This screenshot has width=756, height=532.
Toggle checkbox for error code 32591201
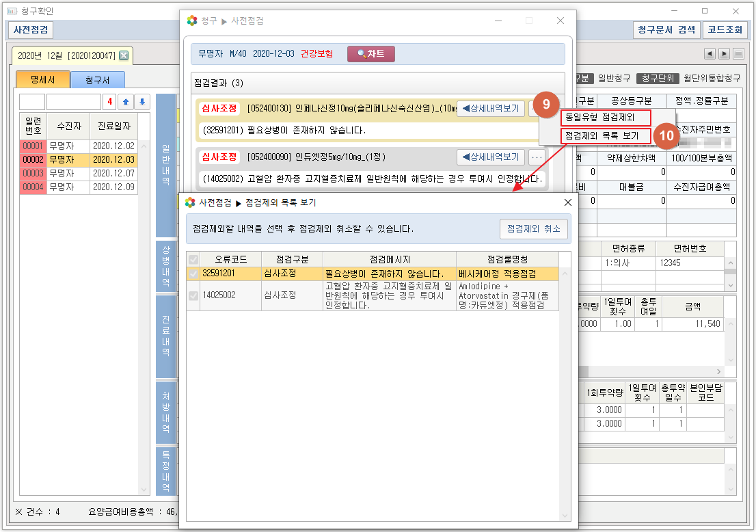tap(193, 274)
